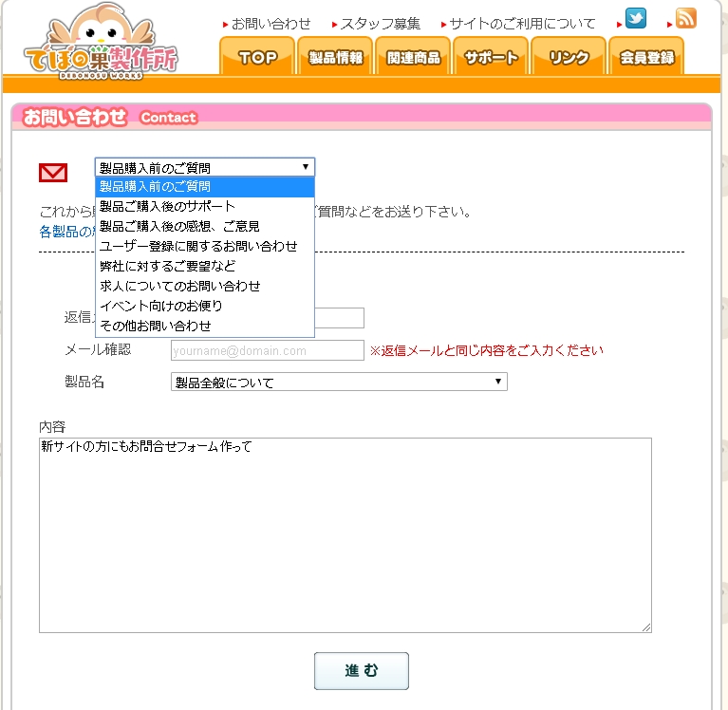Click the お問い合わせ header link
The height and width of the screenshot is (710, 728).
(271, 24)
